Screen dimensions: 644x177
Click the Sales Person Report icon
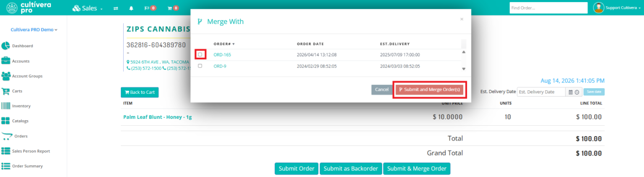coord(5,151)
